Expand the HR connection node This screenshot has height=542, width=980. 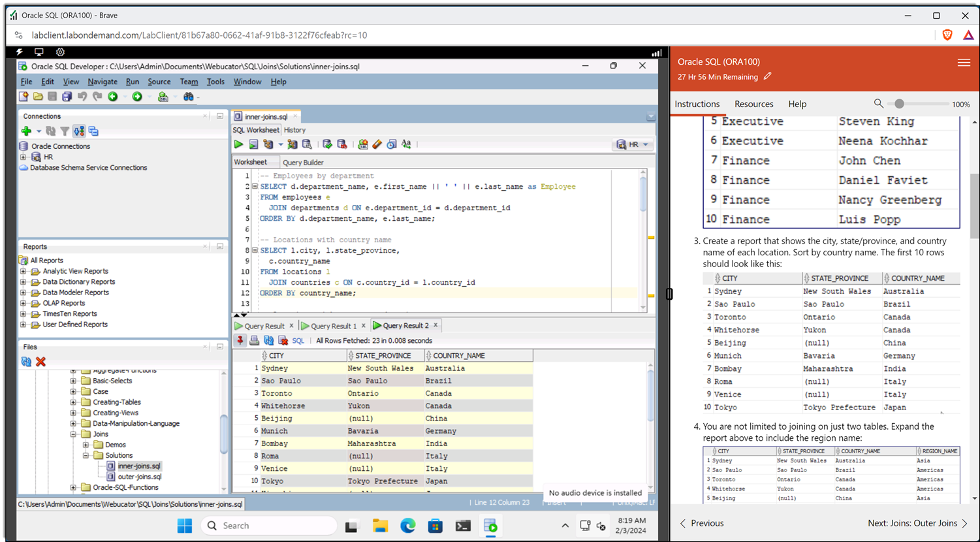(x=24, y=157)
